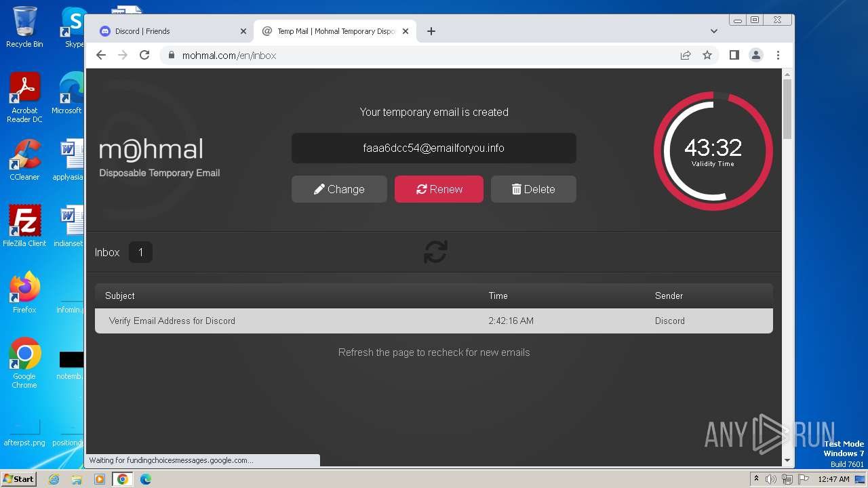Close the Temp Mail tab

tap(406, 31)
